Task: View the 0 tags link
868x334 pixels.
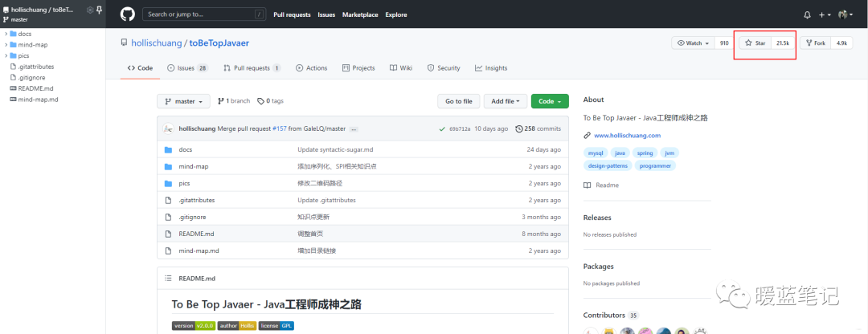Action: click(x=271, y=101)
